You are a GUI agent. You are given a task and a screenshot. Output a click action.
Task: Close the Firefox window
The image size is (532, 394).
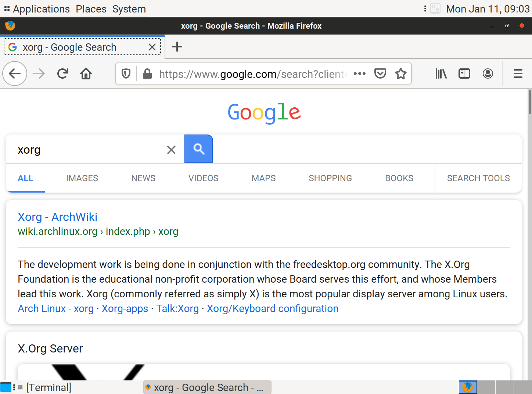[x=522, y=26]
